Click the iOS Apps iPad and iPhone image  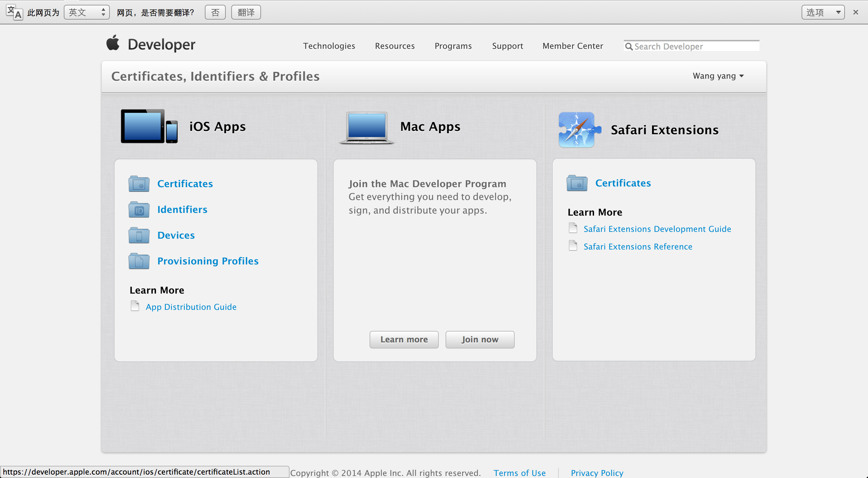pyautogui.click(x=149, y=126)
